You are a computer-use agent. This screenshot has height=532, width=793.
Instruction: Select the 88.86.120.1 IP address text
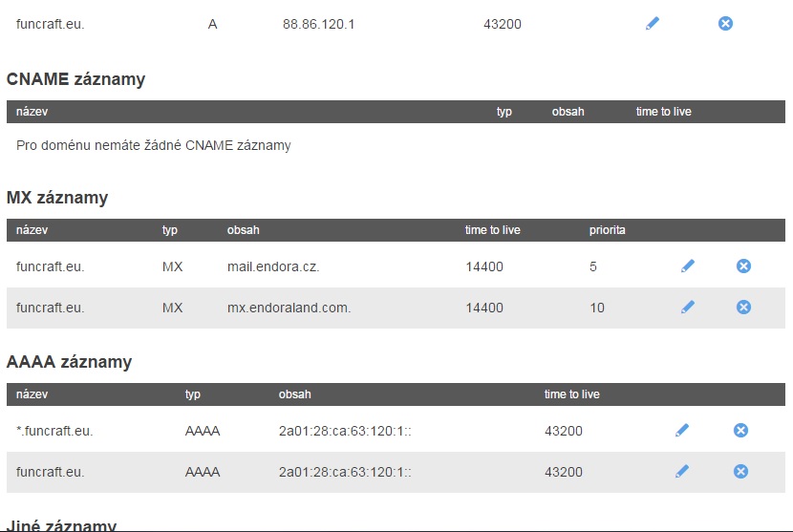point(318,24)
